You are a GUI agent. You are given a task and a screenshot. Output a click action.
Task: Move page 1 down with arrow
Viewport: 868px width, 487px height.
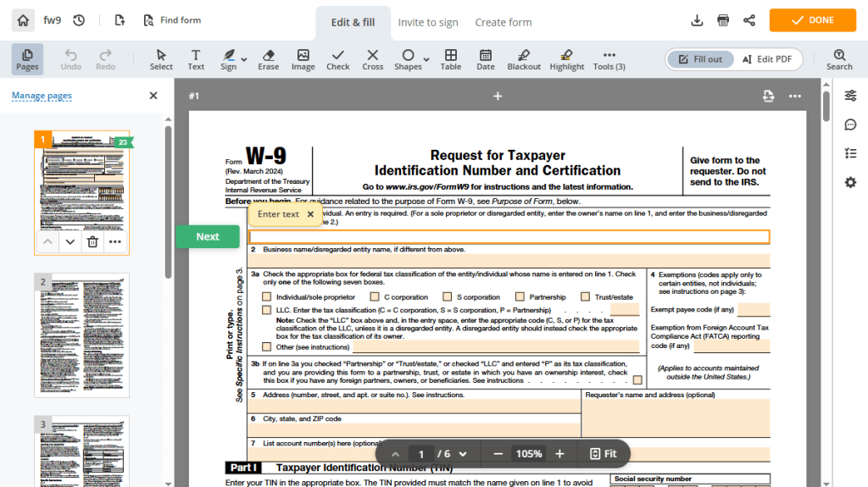tap(70, 242)
